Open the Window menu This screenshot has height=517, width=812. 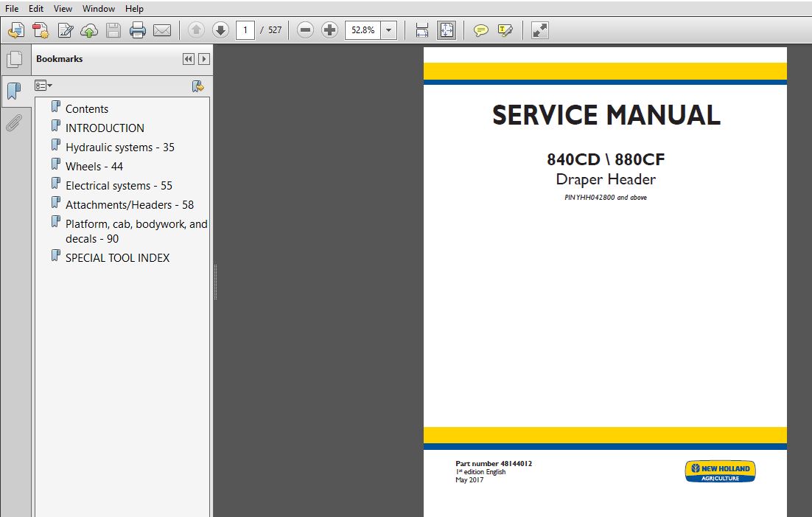[x=99, y=9]
